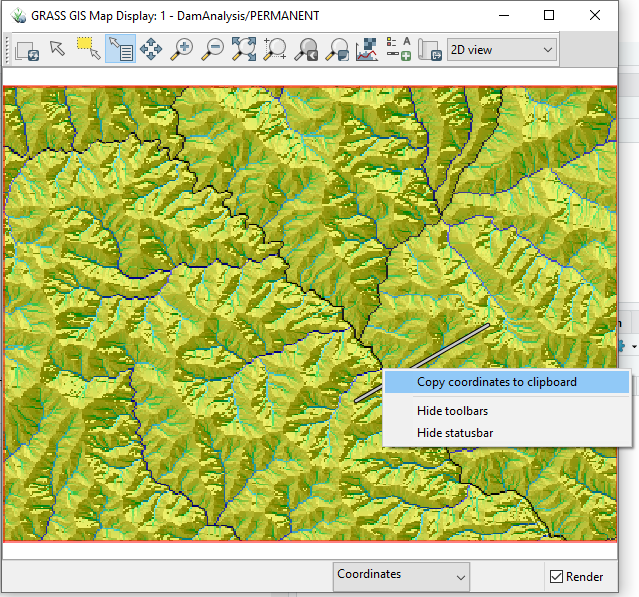
Task: Click the Add map elements icon
Action: point(399,49)
